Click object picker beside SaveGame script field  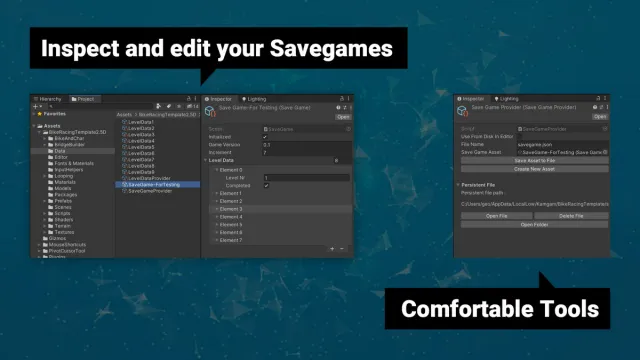348,129
